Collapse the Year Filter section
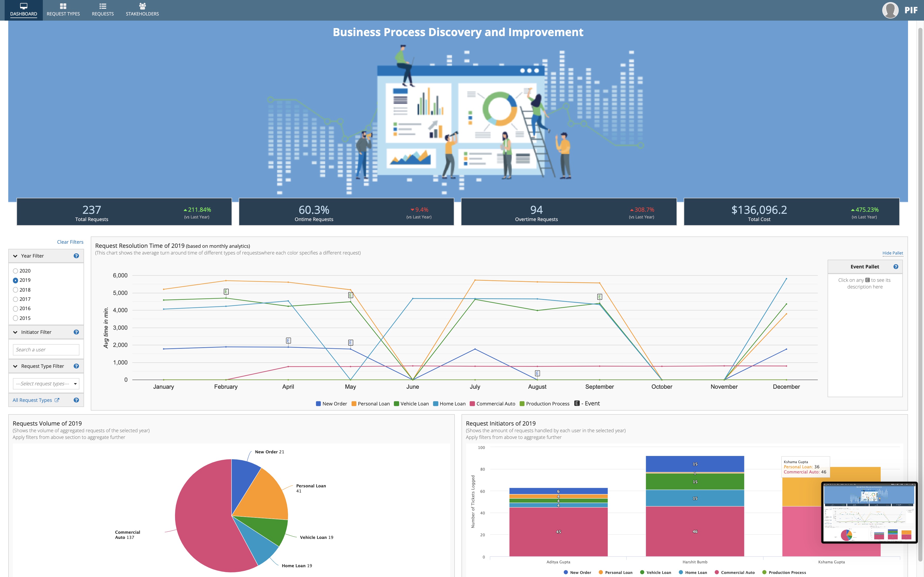This screenshot has height=577, width=924. coord(15,256)
